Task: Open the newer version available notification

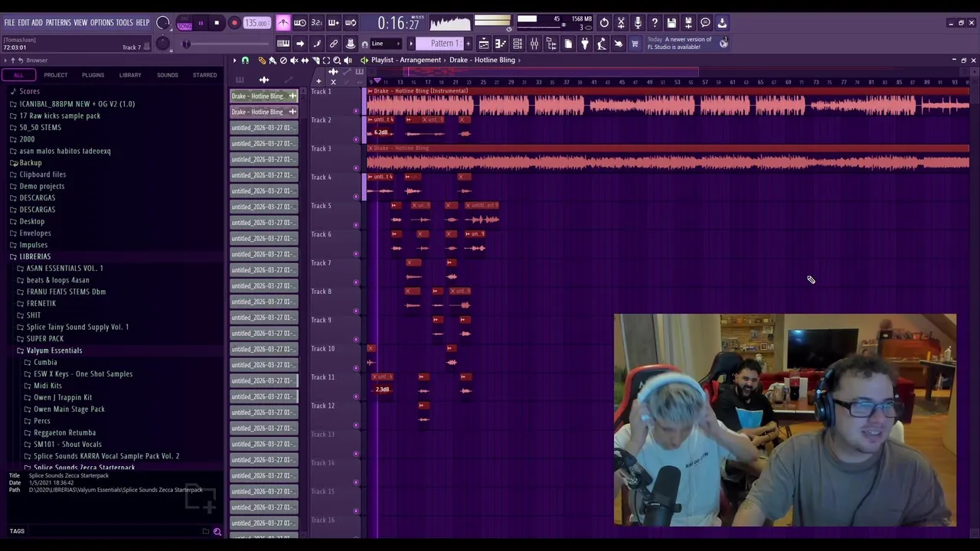Action: 688,44
